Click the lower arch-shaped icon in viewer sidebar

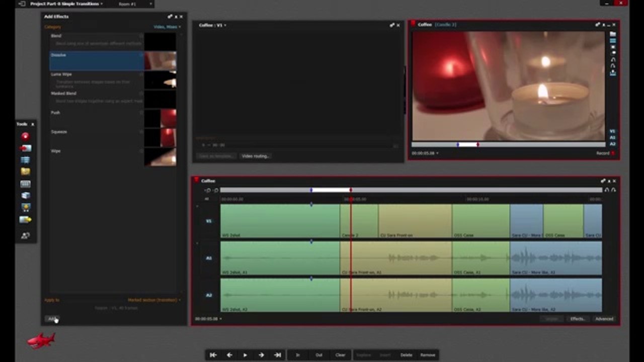pyautogui.click(x=612, y=66)
